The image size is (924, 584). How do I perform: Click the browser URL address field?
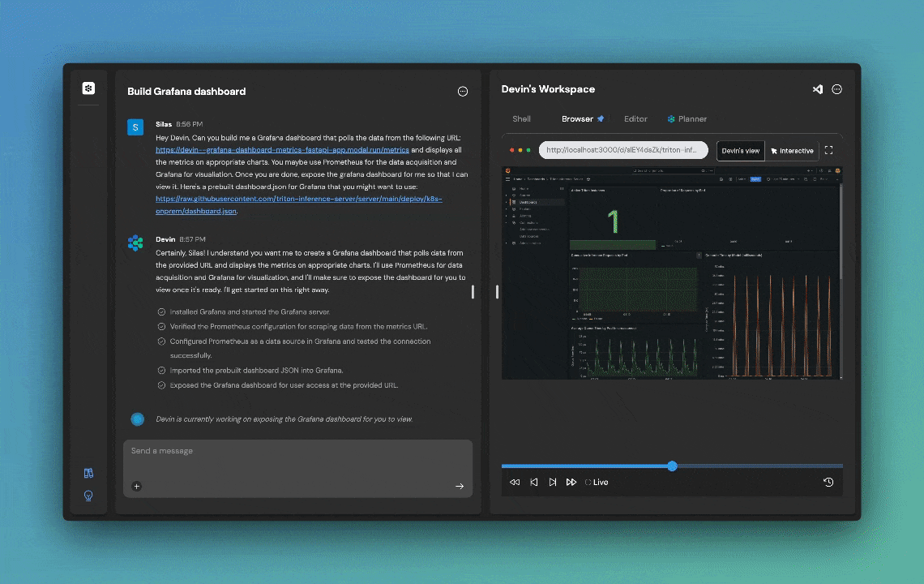[622, 150]
